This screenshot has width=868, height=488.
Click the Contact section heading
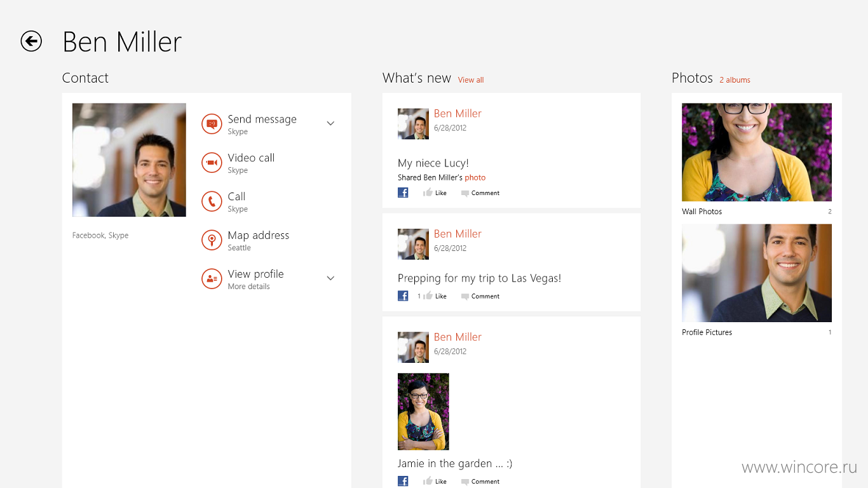point(85,78)
